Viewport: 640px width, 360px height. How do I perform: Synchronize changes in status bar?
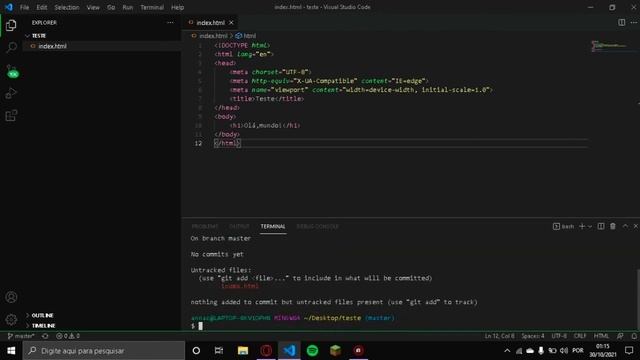[x=45, y=336]
